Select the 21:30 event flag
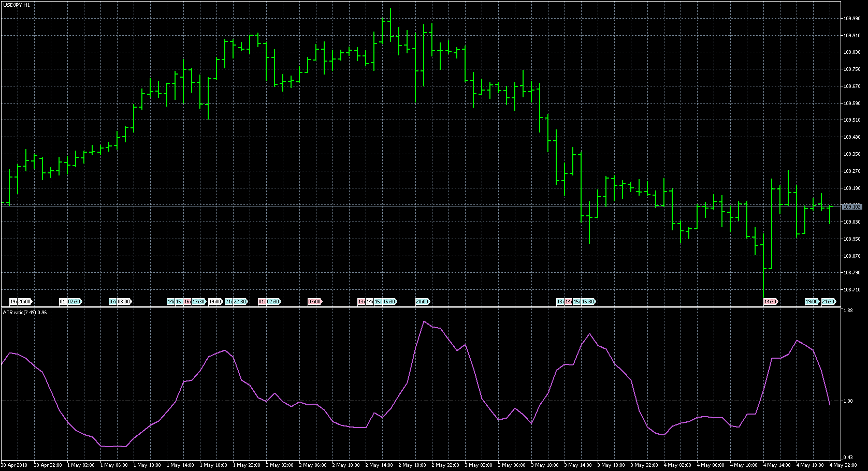868x471 pixels. point(828,302)
